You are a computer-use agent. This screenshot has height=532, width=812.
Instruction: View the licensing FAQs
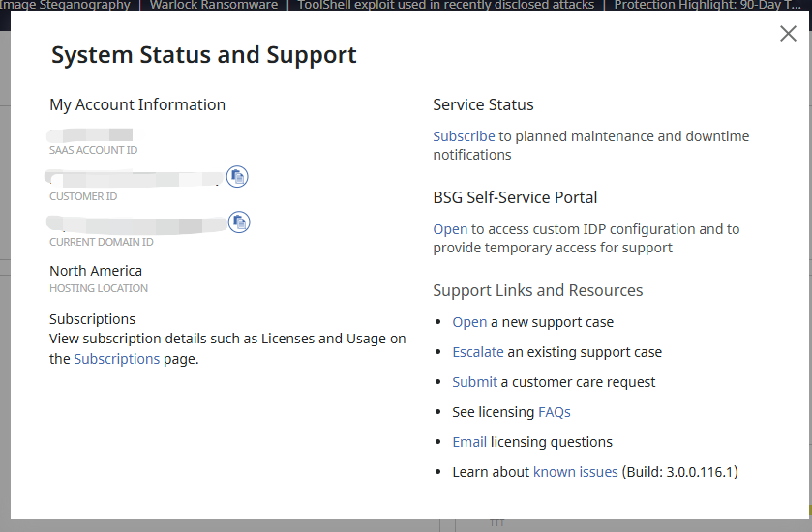[555, 412]
